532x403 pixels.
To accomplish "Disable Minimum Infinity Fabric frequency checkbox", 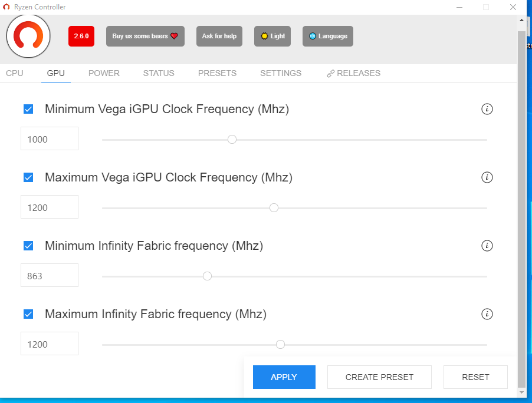I will point(28,246).
